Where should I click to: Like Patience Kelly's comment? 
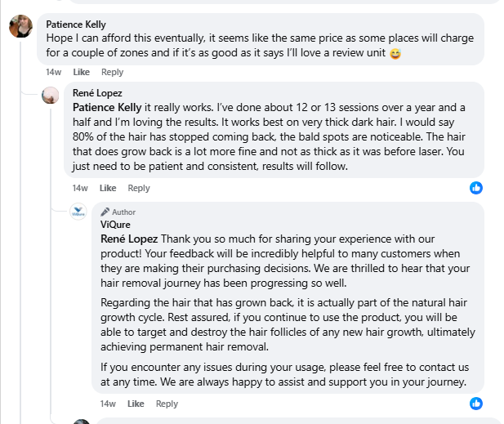coord(81,73)
